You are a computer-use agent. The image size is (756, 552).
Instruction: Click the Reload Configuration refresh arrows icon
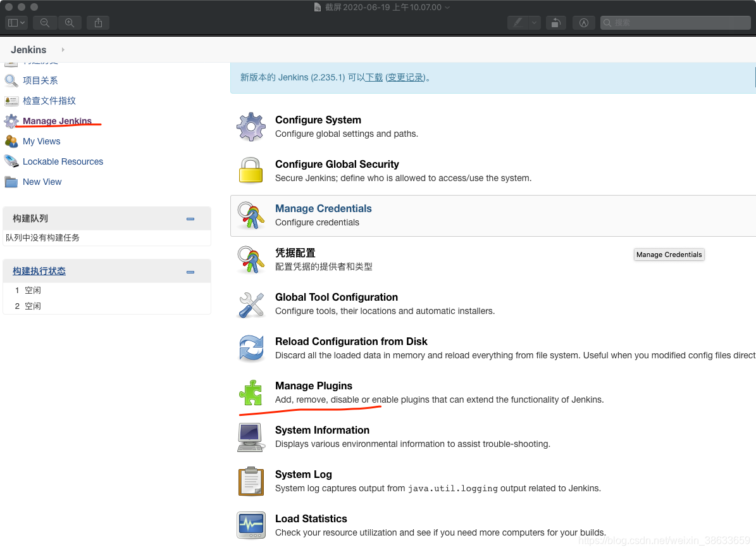(x=251, y=348)
